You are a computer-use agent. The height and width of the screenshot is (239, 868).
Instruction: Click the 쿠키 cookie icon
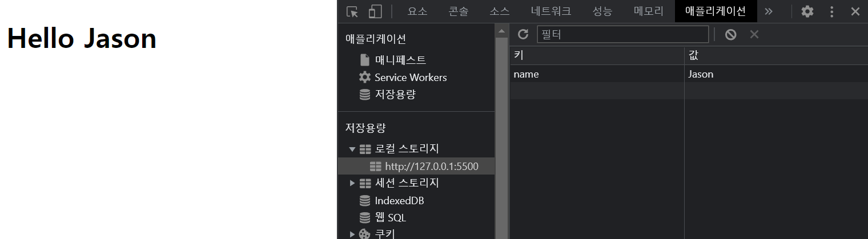click(x=365, y=234)
